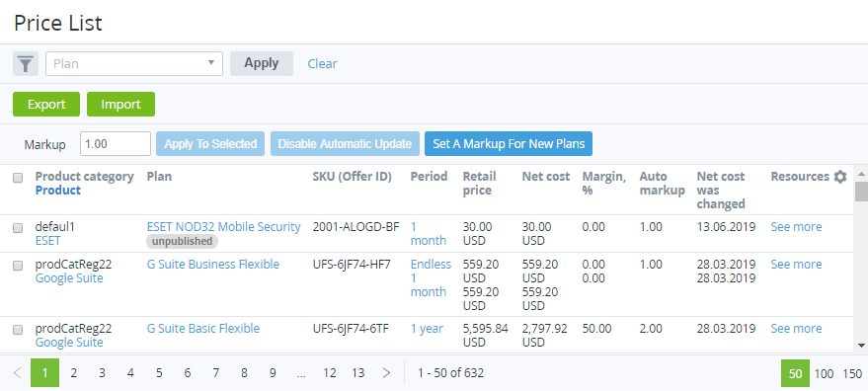The height and width of the screenshot is (391, 868).
Task: Check the ESET NOD32 Mobile Security row
Action: point(18,228)
